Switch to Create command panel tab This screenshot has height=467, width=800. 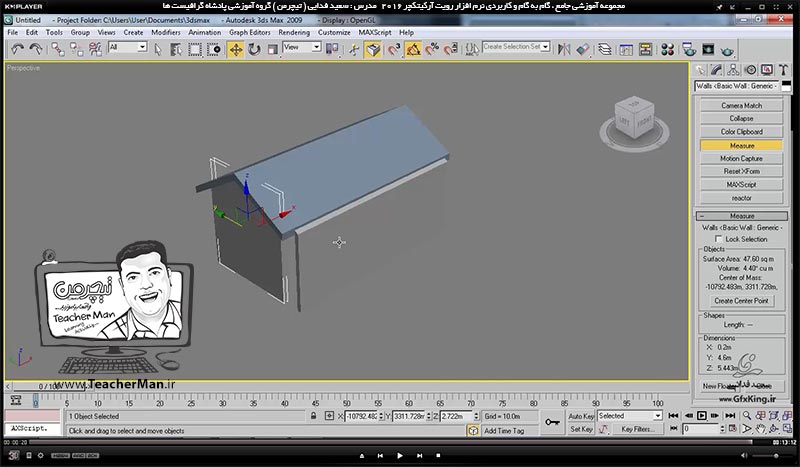(x=701, y=70)
